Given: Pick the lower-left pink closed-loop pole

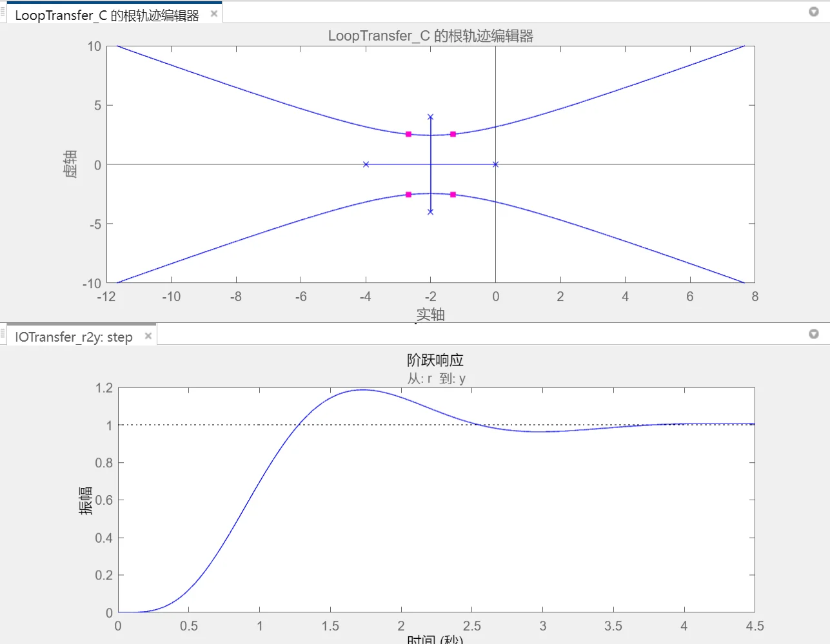Looking at the screenshot, I should click(408, 195).
